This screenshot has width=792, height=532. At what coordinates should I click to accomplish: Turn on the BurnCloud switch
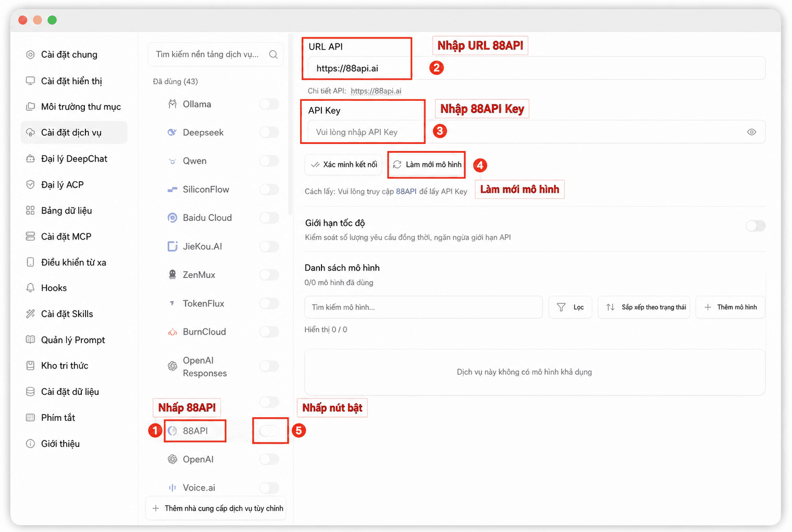[269, 332]
